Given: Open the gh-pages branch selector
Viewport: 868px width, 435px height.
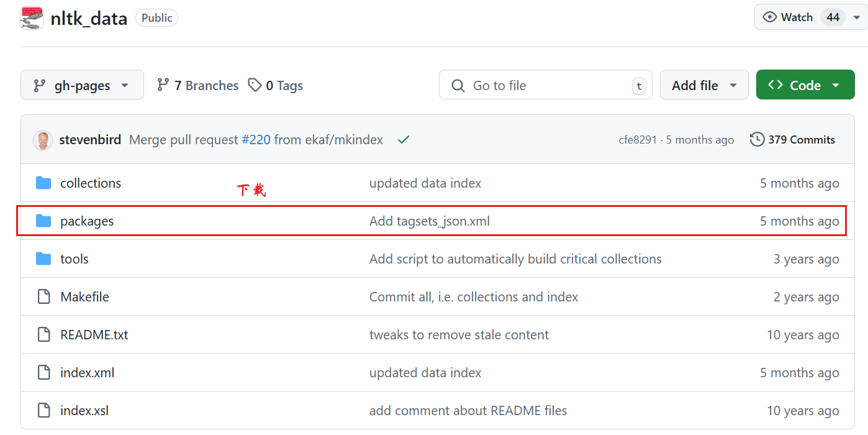Looking at the screenshot, I should tap(82, 85).
